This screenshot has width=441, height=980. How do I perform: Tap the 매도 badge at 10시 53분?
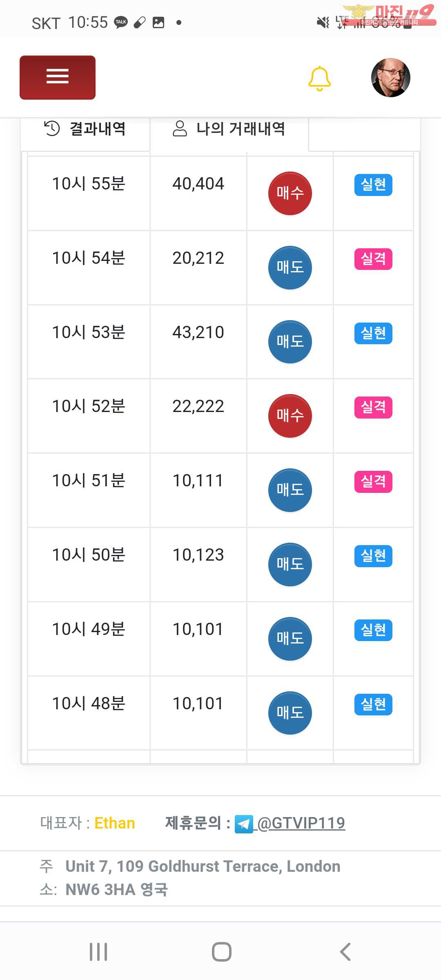pos(290,342)
